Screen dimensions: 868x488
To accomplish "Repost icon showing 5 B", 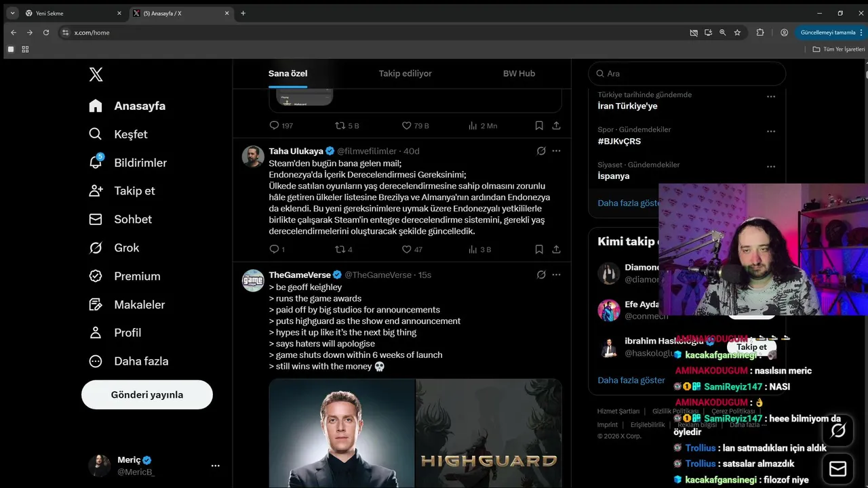I will tap(340, 125).
